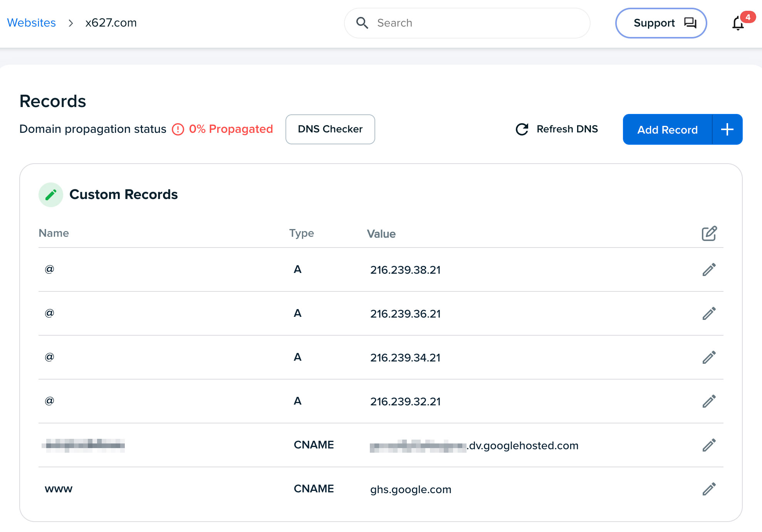
Task: Click the ghs.google.com value
Action: (x=411, y=489)
